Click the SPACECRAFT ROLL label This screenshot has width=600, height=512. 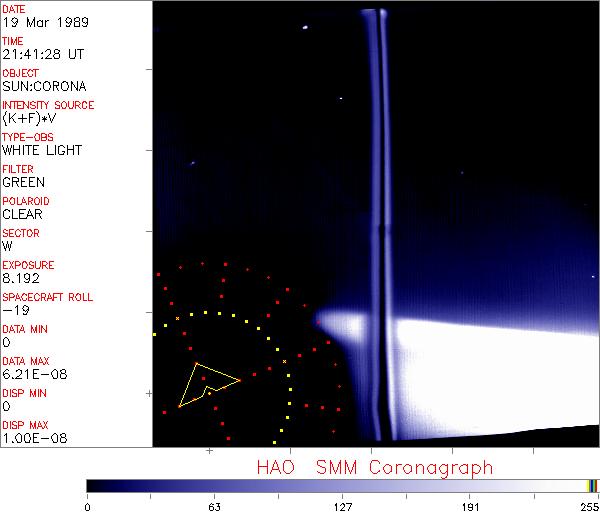(x=48, y=297)
